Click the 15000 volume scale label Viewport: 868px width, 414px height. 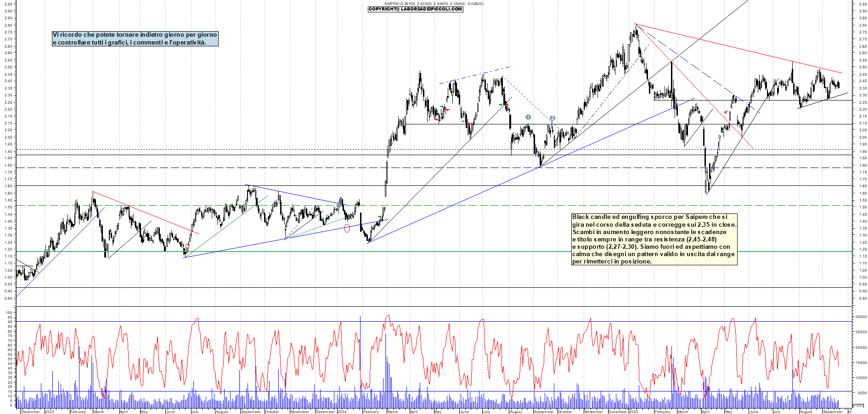(x=861, y=363)
